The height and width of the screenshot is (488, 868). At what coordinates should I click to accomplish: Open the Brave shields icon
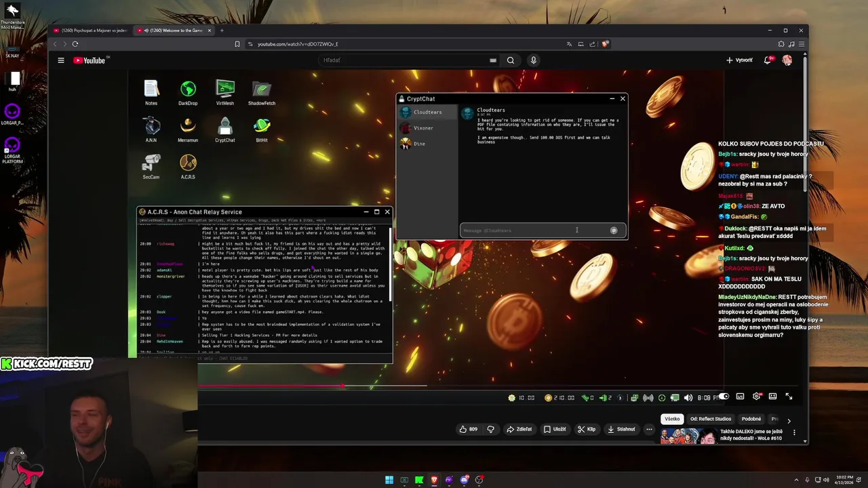point(605,44)
